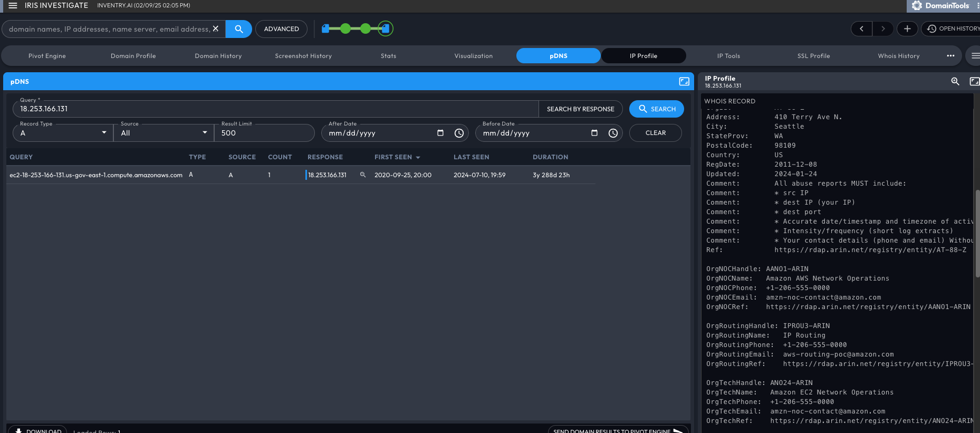This screenshot has width=980, height=433.
Task: Sort by COUNT column header
Action: [x=280, y=157]
